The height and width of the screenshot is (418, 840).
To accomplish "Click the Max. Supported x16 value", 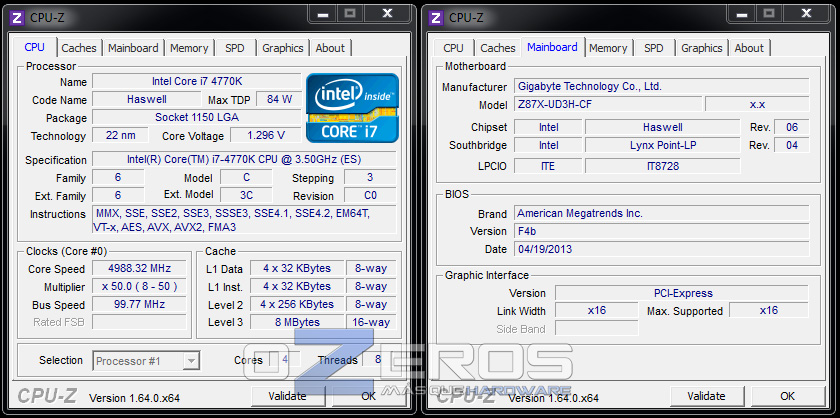I will pyautogui.click(x=769, y=310).
